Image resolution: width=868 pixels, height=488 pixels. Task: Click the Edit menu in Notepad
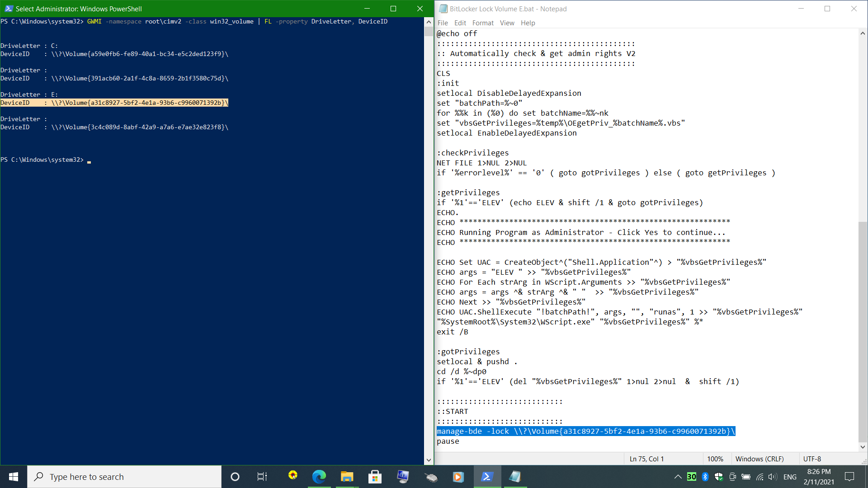460,23
